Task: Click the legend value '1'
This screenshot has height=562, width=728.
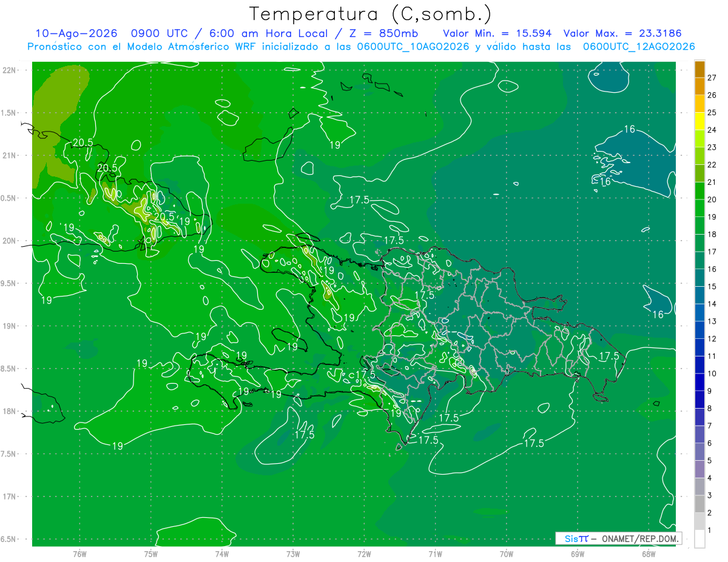Action: tap(710, 530)
